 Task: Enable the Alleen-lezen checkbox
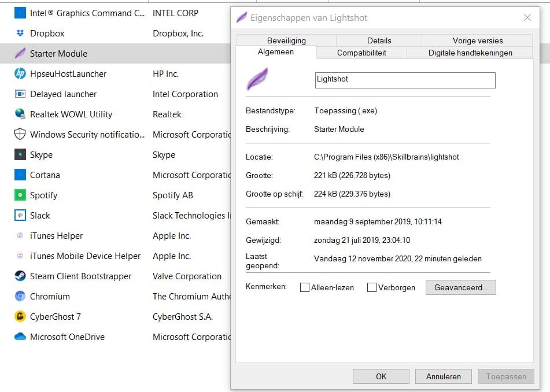(x=305, y=287)
